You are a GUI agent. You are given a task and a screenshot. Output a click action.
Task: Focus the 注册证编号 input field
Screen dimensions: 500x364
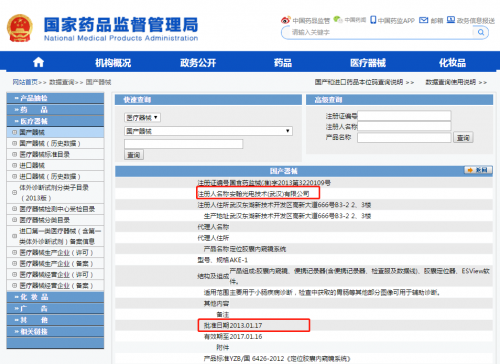tap(404, 116)
